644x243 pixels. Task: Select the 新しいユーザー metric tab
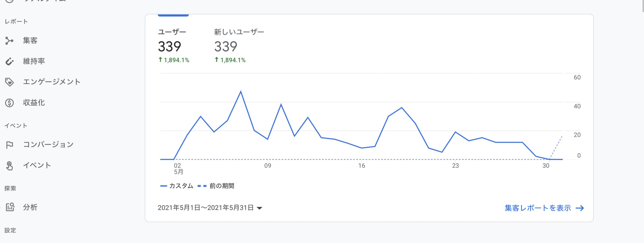pos(239,45)
